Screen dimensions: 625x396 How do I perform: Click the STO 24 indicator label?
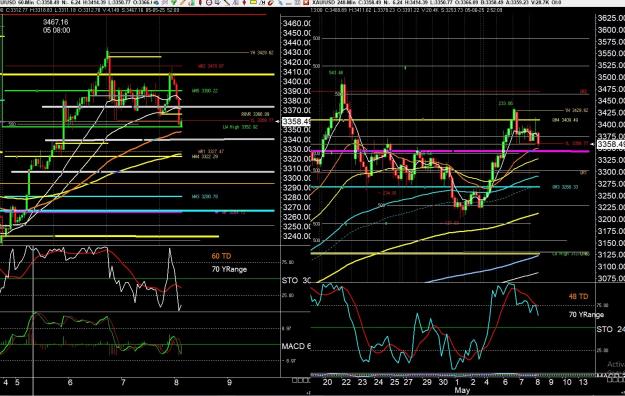point(610,329)
